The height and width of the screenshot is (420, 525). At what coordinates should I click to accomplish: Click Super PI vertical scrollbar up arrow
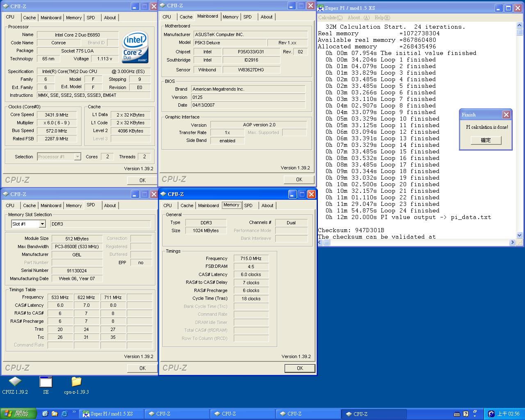tap(520, 25)
